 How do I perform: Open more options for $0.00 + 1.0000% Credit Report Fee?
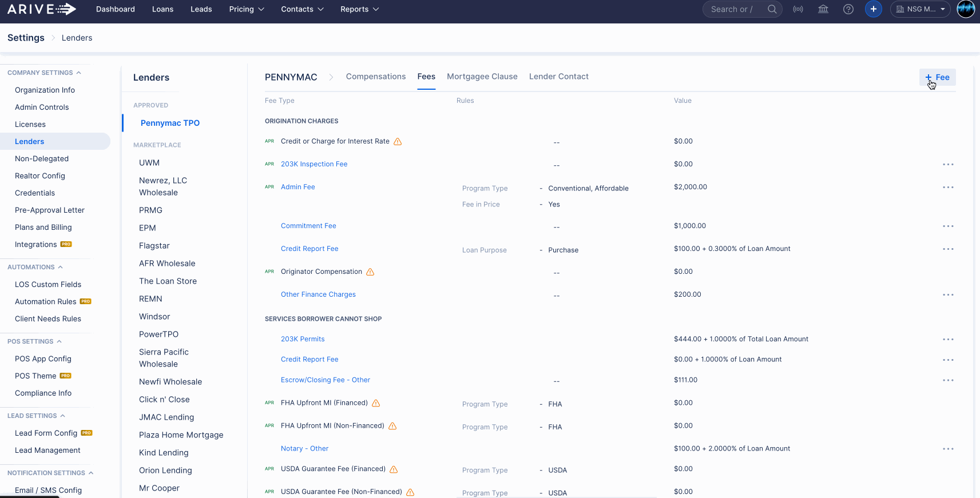point(948,360)
